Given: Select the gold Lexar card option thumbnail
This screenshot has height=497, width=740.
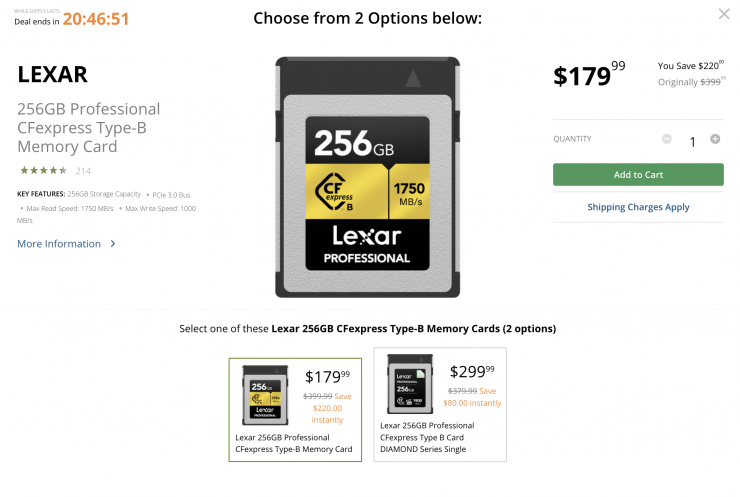Looking at the screenshot, I should tap(260, 395).
